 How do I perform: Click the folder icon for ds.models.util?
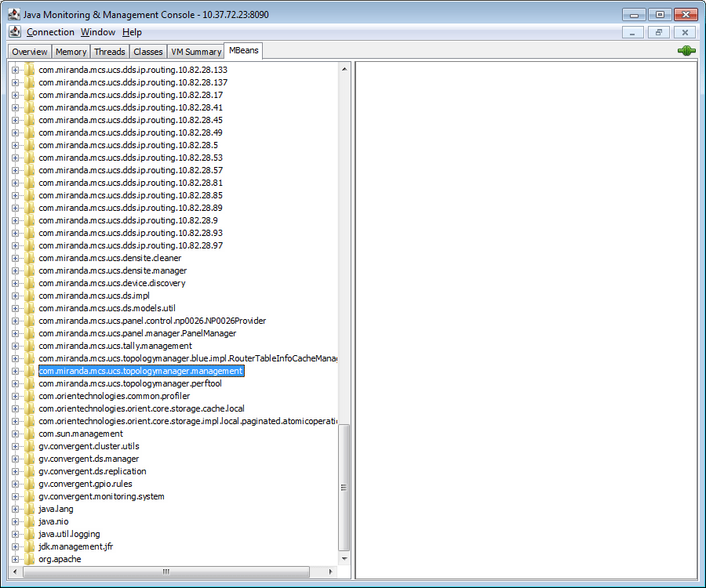point(30,308)
